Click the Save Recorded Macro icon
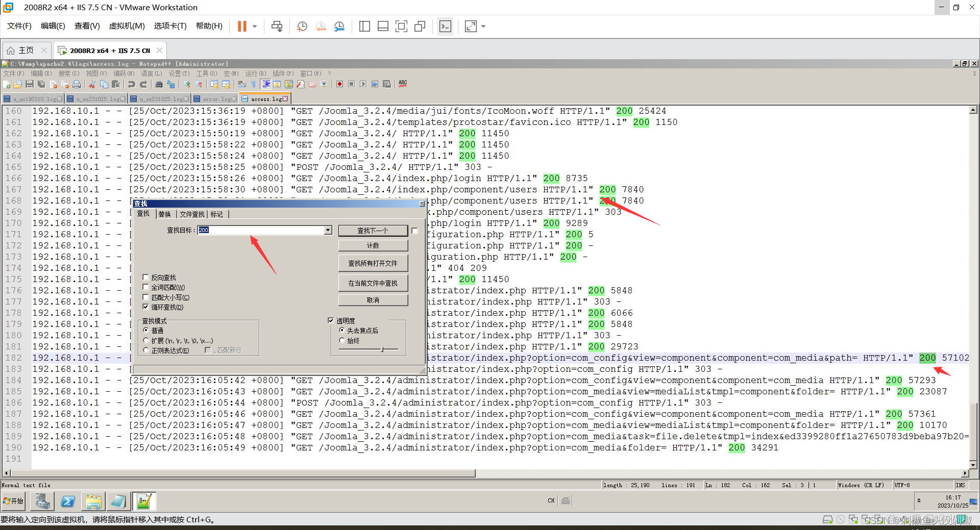This screenshot has width=980, height=530. tap(387, 84)
